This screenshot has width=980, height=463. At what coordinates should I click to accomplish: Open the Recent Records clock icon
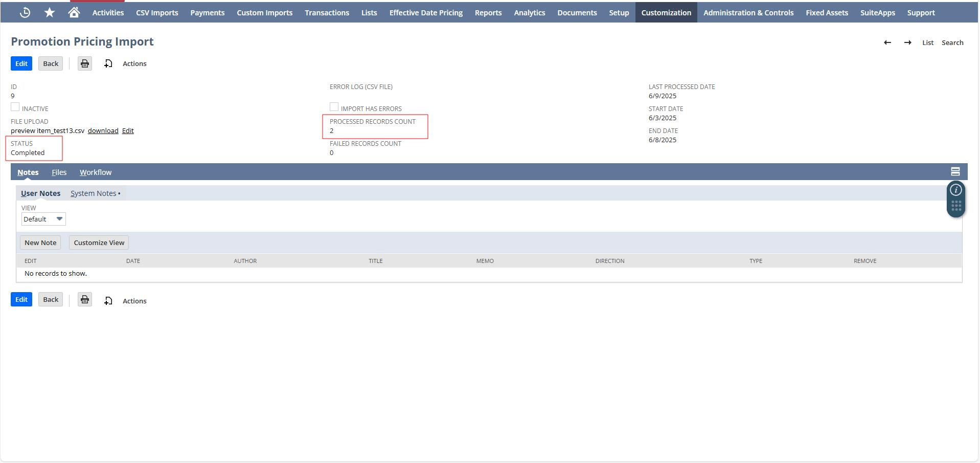point(25,12)
